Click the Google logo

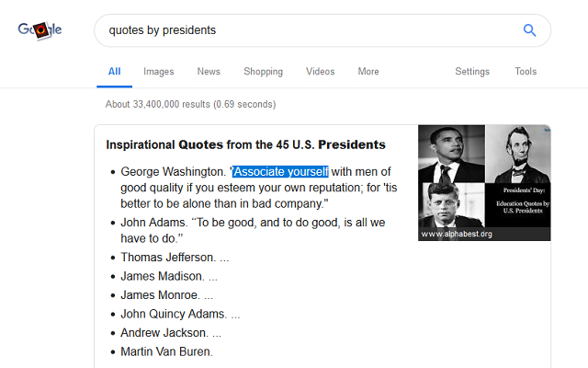point(40,29)
